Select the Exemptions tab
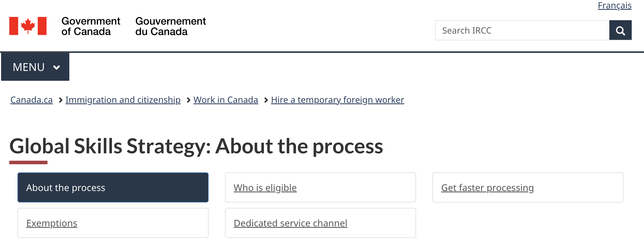The width and height of the screenshot is (644, 248). click(113, 223)
